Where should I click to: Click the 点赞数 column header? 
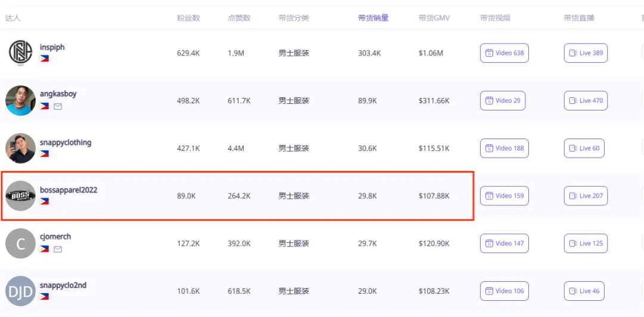(239, 18)
